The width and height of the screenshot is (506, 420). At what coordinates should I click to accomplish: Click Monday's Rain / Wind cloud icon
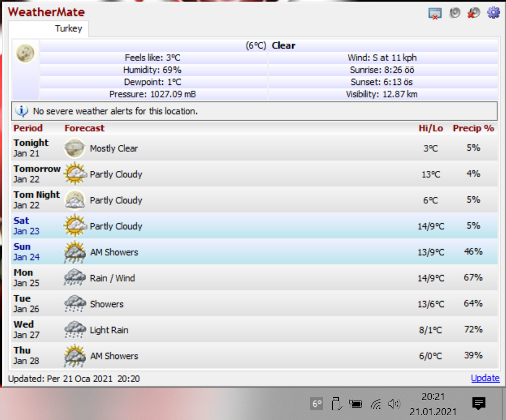[x=75, y=277]
